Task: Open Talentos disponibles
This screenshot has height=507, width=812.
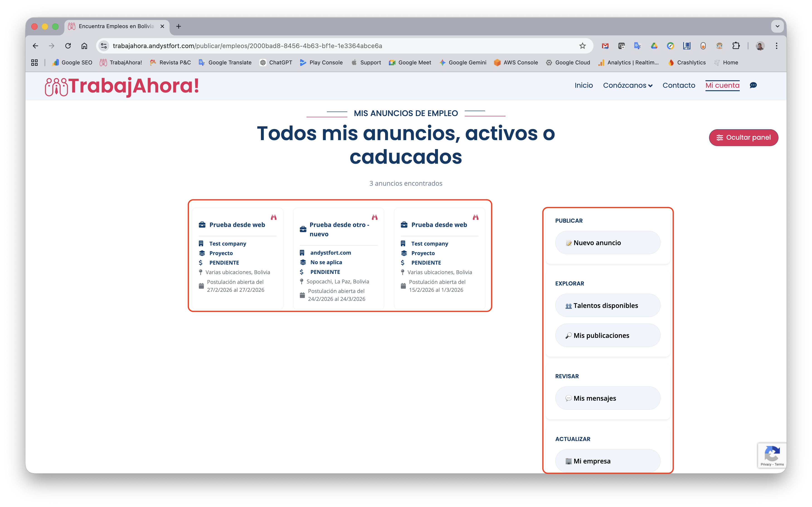Action: pyautogui.click(x=608, y=305)
